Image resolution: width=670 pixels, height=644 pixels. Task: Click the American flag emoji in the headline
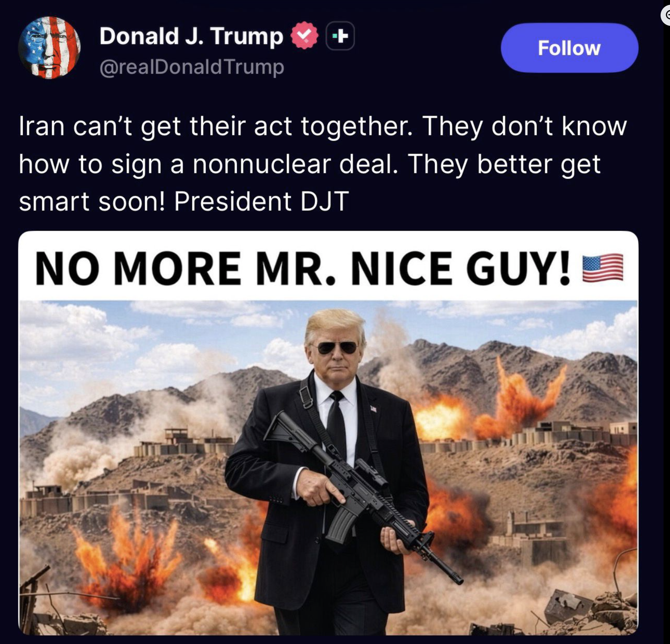pyautogui.click(x=603, y=268)
